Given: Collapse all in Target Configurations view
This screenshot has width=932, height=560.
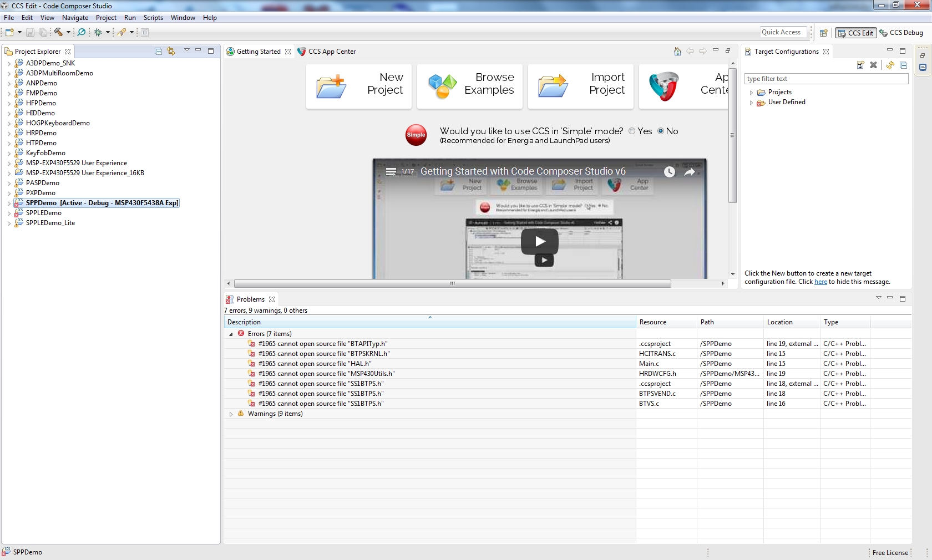Looking at the screenshot, I should point(904,65).
